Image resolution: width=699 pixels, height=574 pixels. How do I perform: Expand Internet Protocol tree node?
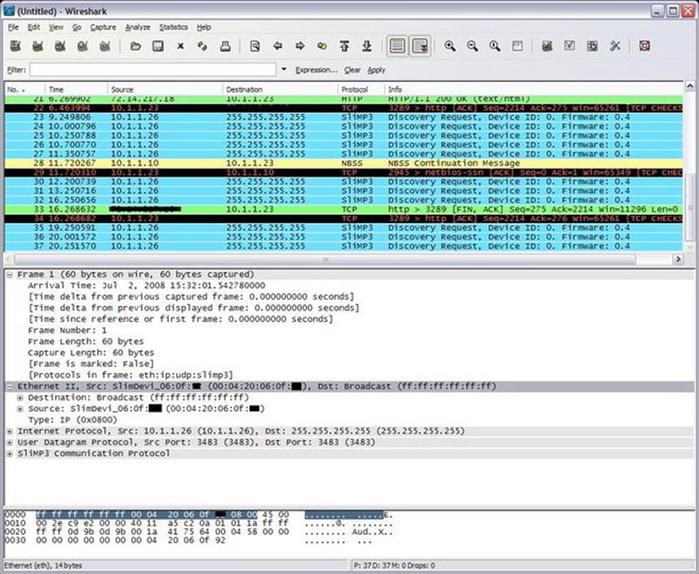tap(9, 431)
